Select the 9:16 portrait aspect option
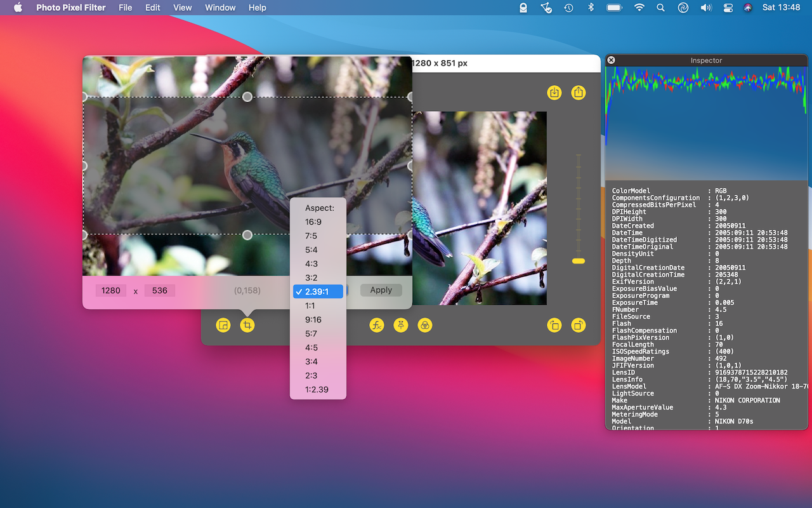This screenshot has height=508, width=812. 313,319
